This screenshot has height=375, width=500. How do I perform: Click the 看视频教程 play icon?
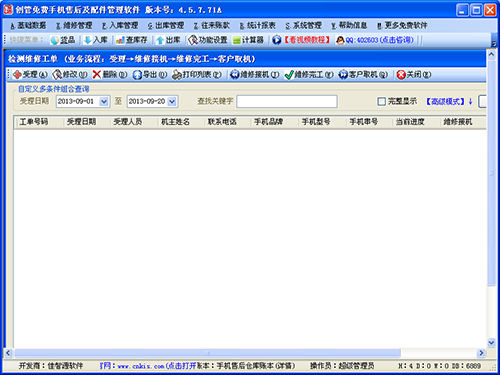276,40
